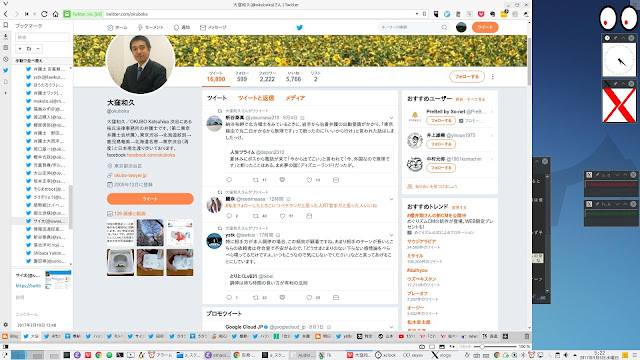Open the ホーム Twitter nav item
The width and height of the screenshot is (640, 360).
117,27
